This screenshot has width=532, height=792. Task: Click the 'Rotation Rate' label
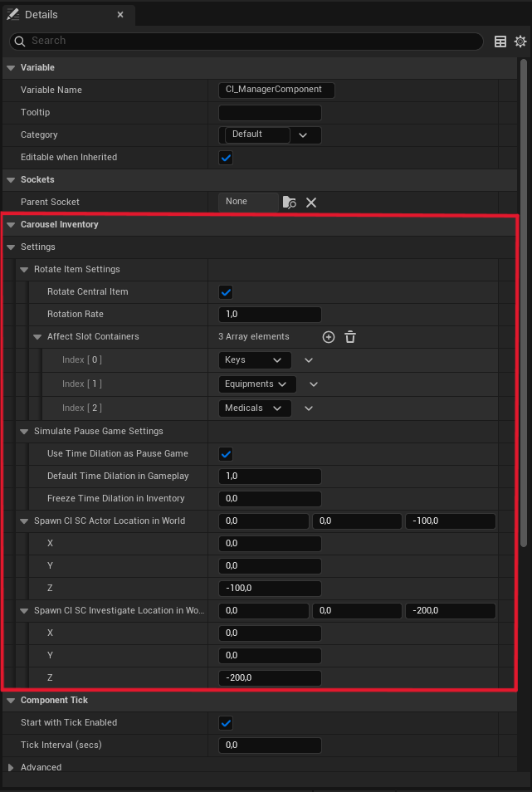tap(76, 314)
